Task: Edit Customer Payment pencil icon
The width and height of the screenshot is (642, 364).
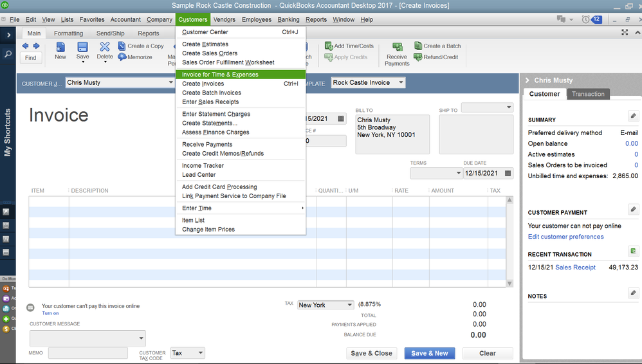Action: 633,209
